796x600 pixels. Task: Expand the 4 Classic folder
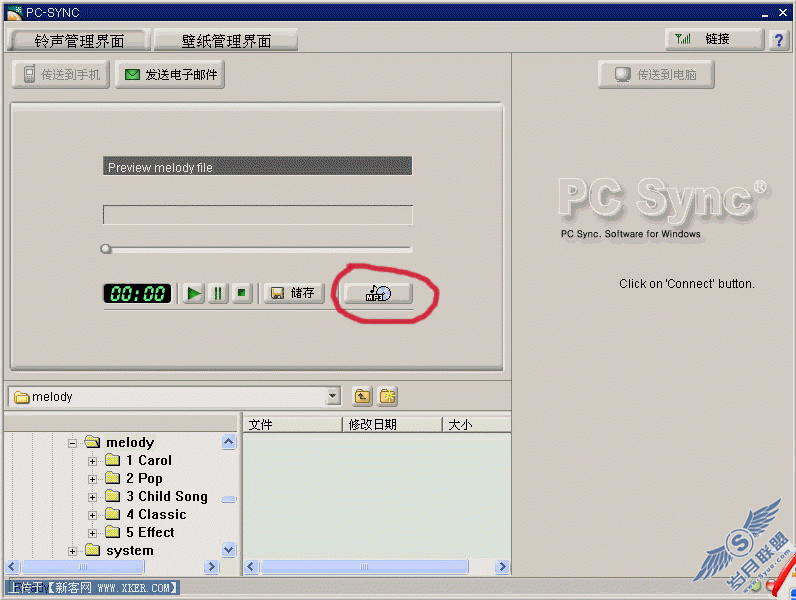pyautogui.click(x=92, y=515)
